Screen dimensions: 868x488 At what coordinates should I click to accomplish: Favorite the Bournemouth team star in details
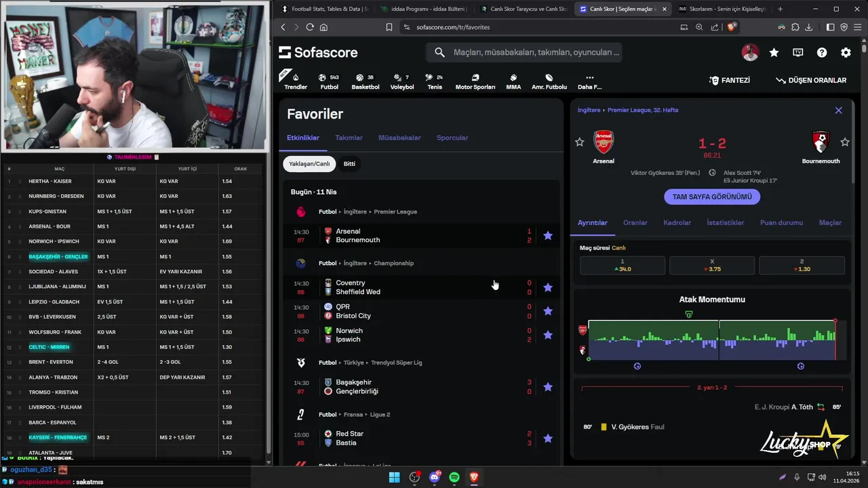coord(844,142)
